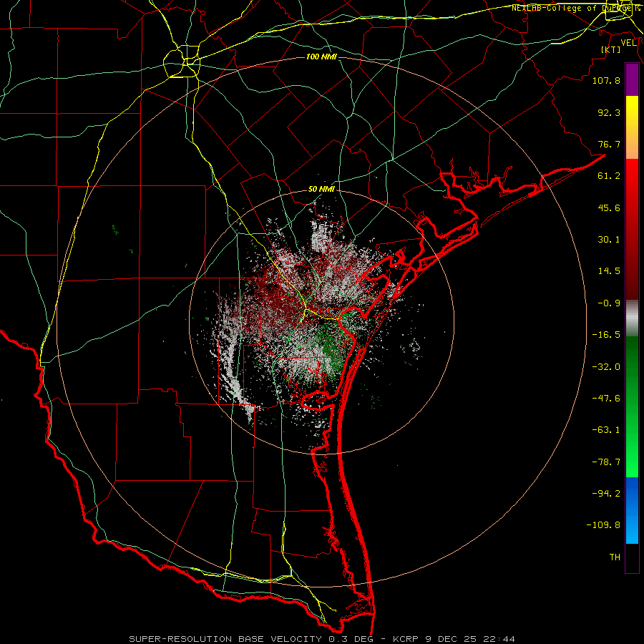Screen dimensions: 644x644
Task: Select the -78.7 velocity scale value
Action: (x=606, y=462)
